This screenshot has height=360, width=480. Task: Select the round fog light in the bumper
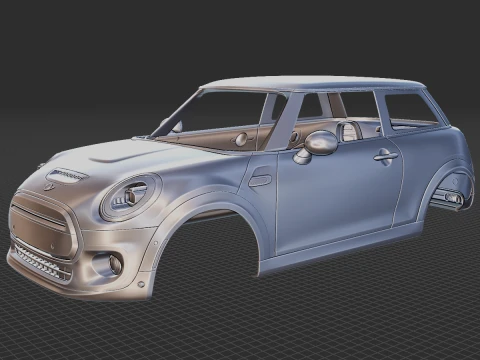(x=115, y=264)
